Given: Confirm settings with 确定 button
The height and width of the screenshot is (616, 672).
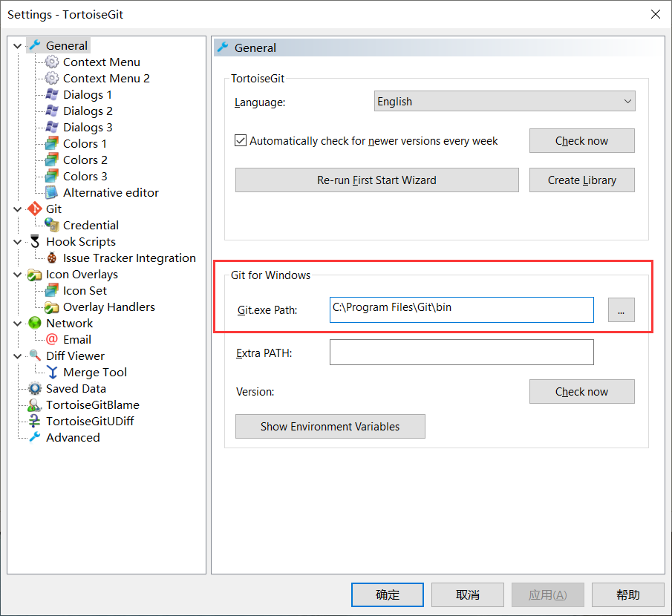Looking at the screenshot, I should pos(388,594).
